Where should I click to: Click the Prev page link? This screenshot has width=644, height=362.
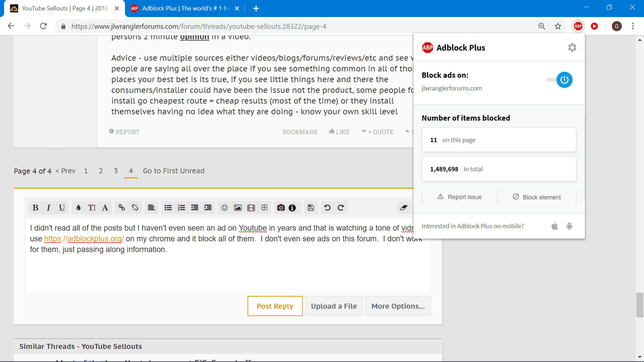[65, 171]
